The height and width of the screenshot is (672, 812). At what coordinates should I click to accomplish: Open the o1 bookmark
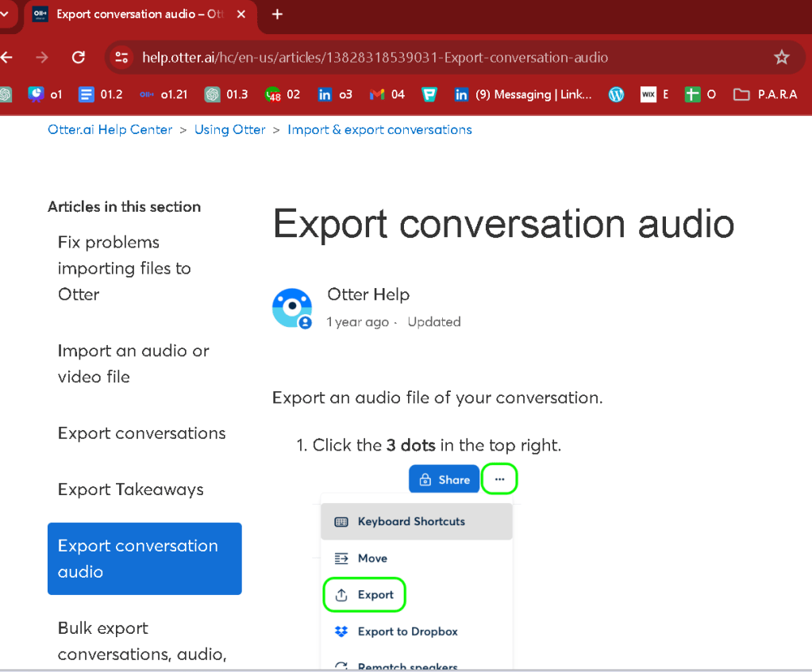[x=45, y=94]
